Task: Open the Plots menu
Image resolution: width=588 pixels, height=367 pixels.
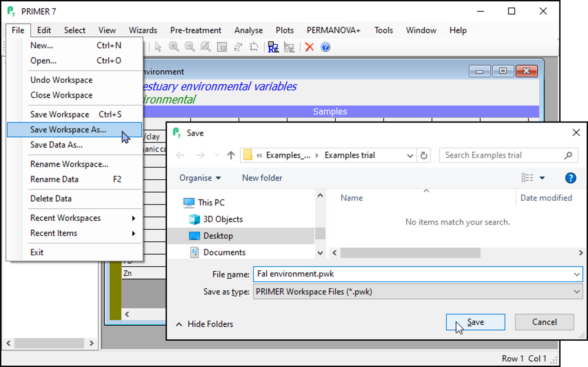Action: pos(285,30)
